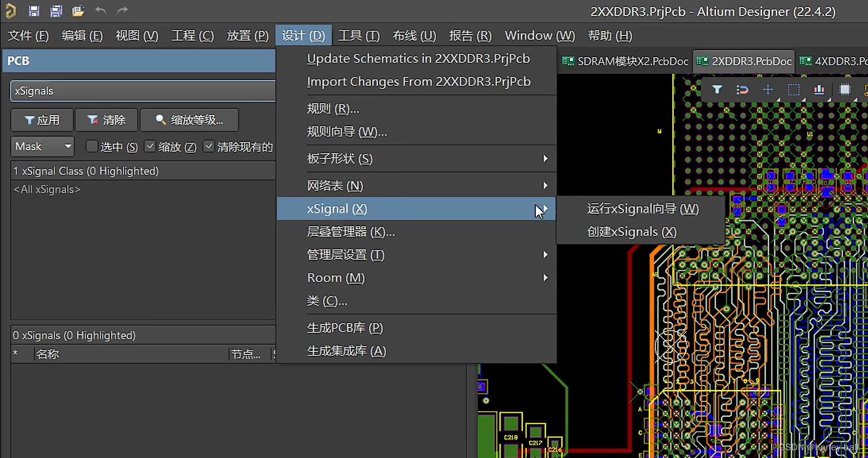Viewport: 868px width, 458px height.
Task: Click the magnet snapping icon in the PCB toolbar
Action: [x=742, y=90]
